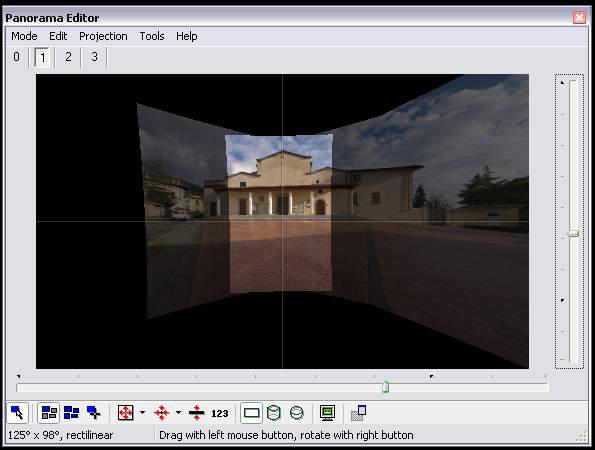Open the Tools menu

pyautogui.click(x=152, y=36)
